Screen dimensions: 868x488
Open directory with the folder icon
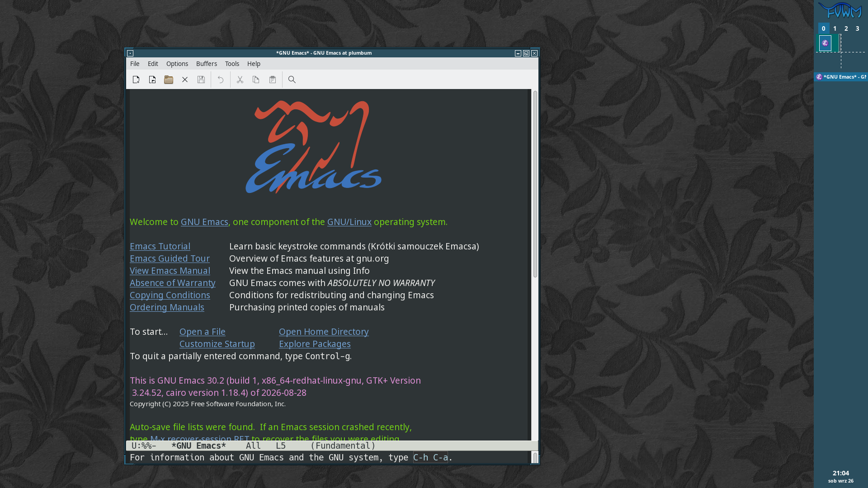[169, 80]
